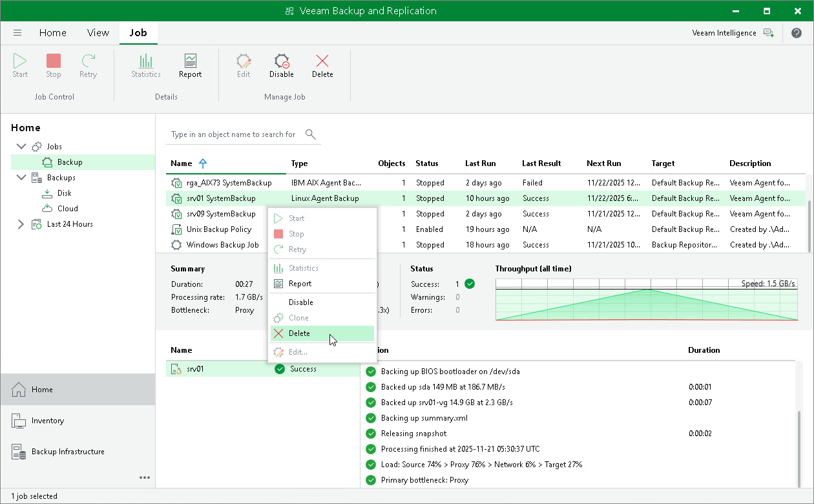Screen dimensions: 814x504
Task: Sort jobs by the Name column
Action: click(180, 163)
